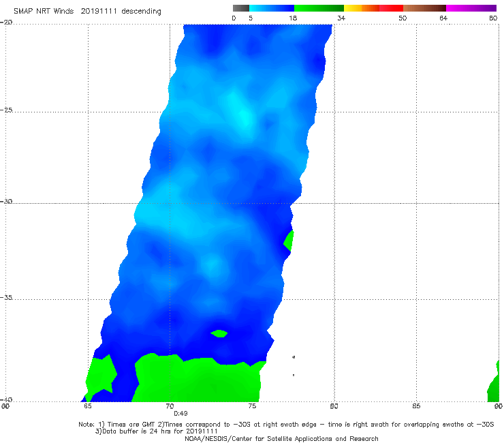Screen dimensions: 504x443
Task: Click the latitude label '-25'
Action: coord(6,110)
